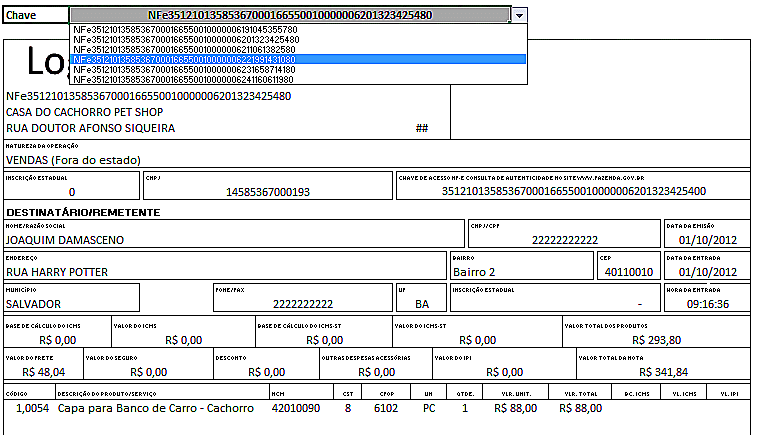761x435 pixels.
Task: Select the valor do frete R$ 48,04
Action: [41, 372]
